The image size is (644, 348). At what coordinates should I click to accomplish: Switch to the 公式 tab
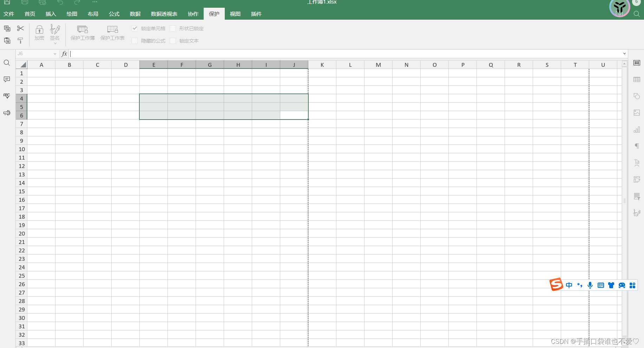pos(114,14)
